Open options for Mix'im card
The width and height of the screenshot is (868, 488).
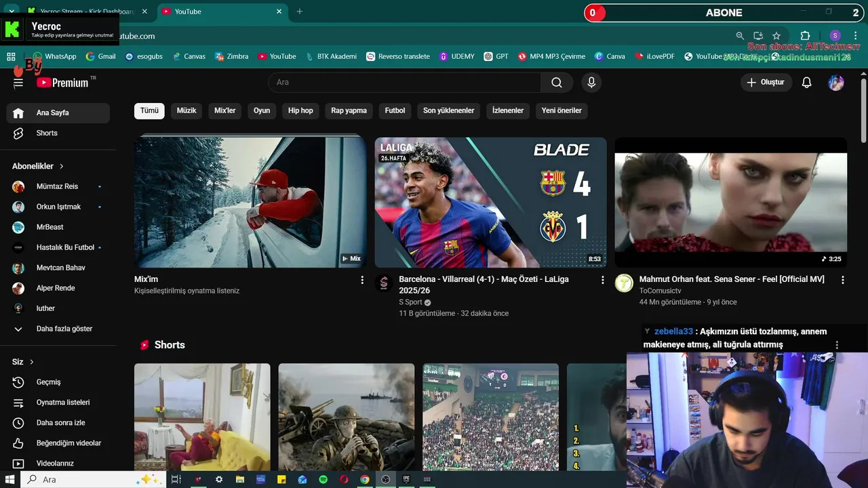click(362, 280)
